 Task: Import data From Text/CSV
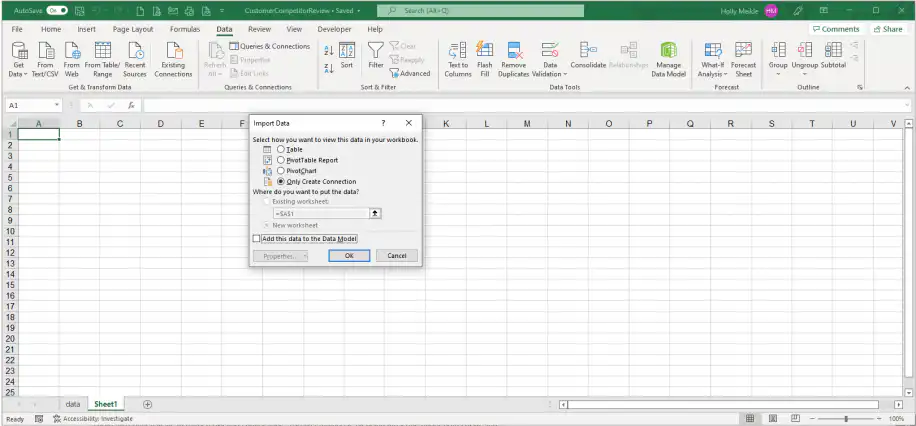point(45,60)
